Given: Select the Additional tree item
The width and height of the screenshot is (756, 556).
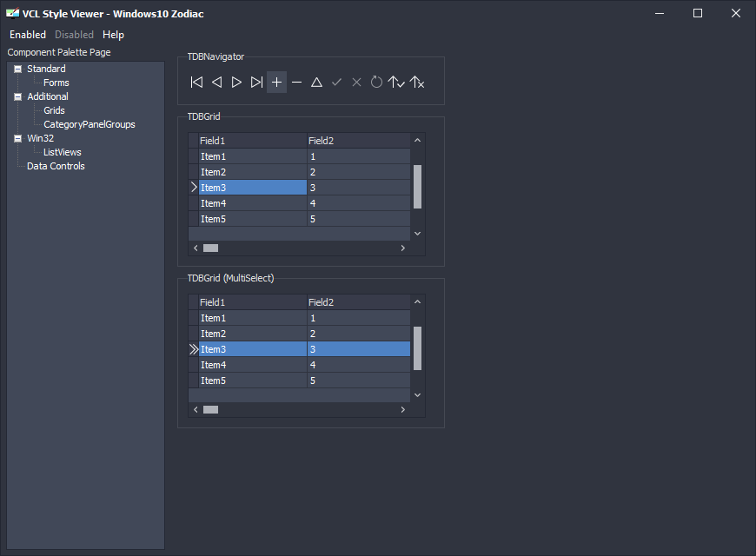Looking at the screenshot, I should (48, 97).
